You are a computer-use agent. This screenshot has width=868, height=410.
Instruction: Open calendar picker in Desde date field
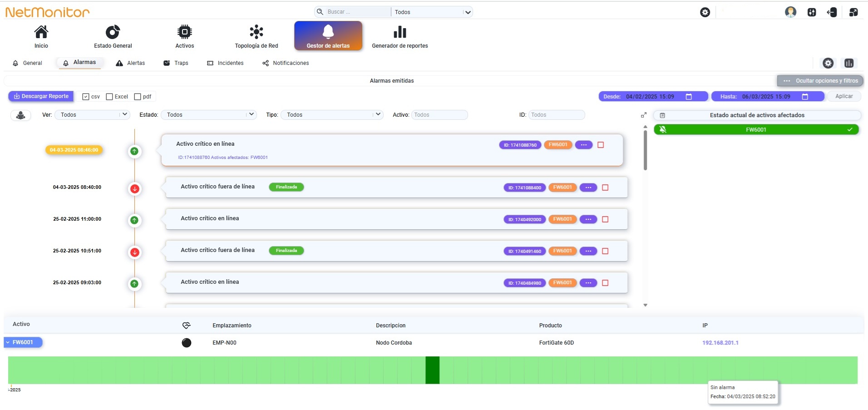tap(689, 97)
